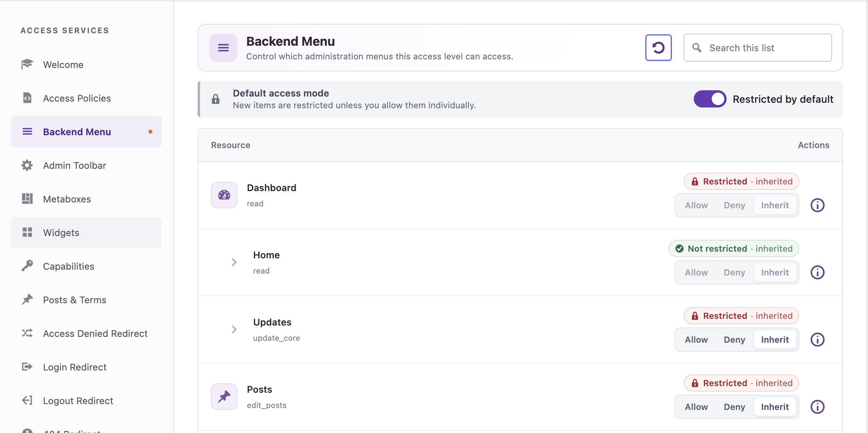Click the Capabilities key icon
868x433 pixels.
click(x=27, y=266)
